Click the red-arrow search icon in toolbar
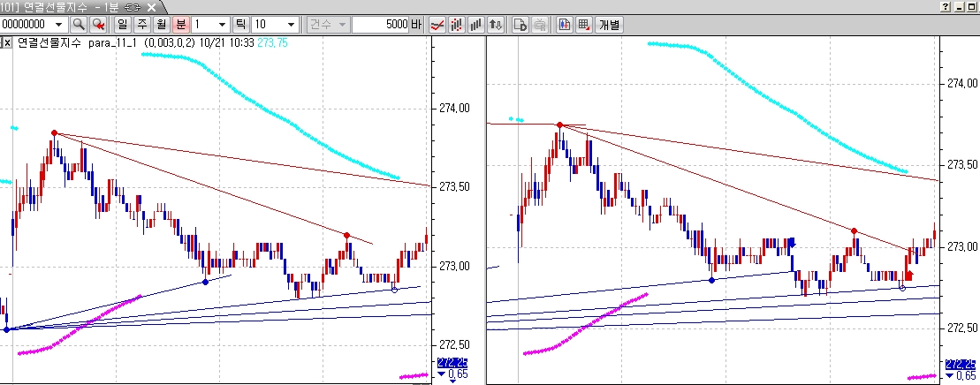This screenshot has height=385, width=980. (x=98, y=25)
